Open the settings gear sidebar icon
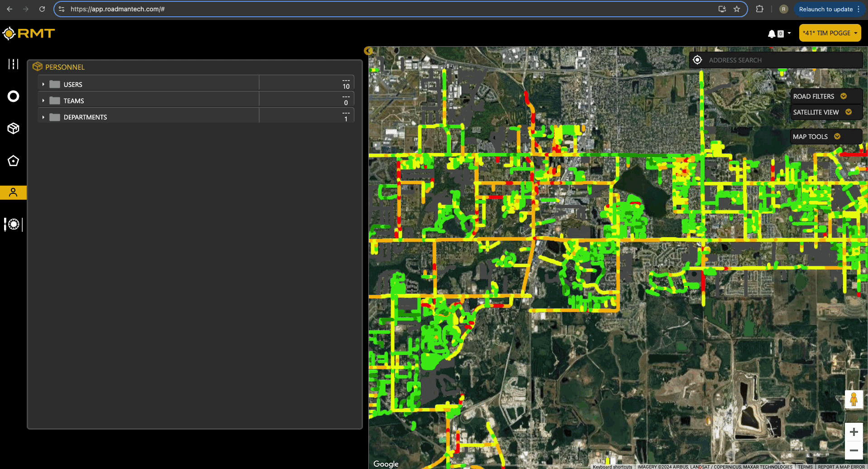 [14, 225]
